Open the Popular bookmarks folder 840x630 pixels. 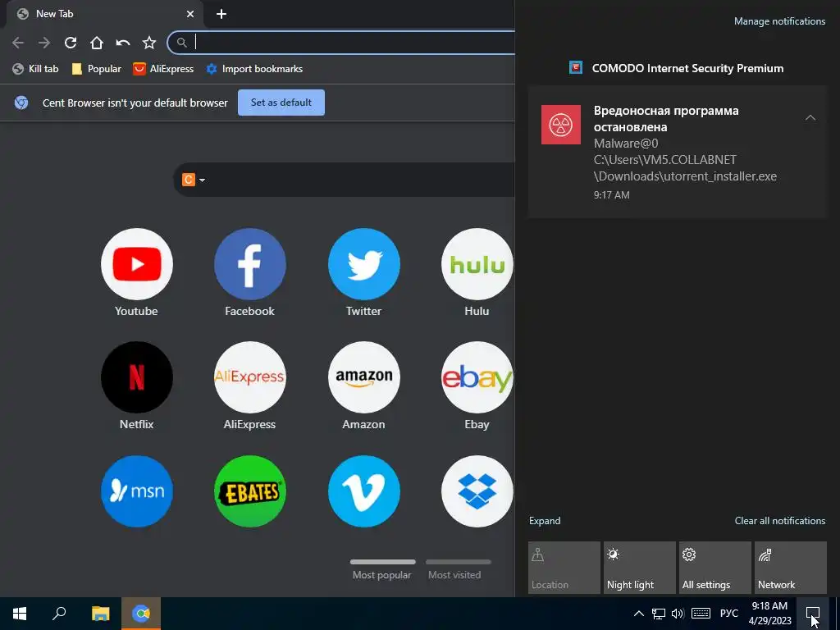(97, 69)
